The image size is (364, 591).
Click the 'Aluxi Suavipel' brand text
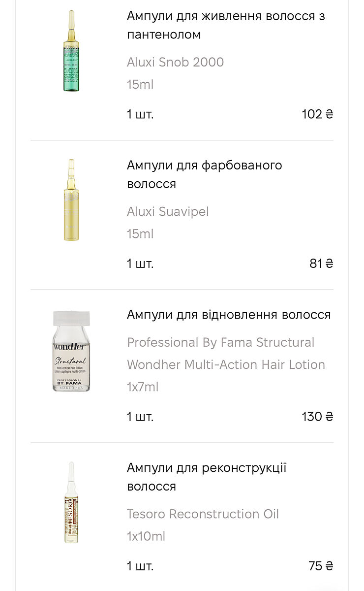pos(168,211)
